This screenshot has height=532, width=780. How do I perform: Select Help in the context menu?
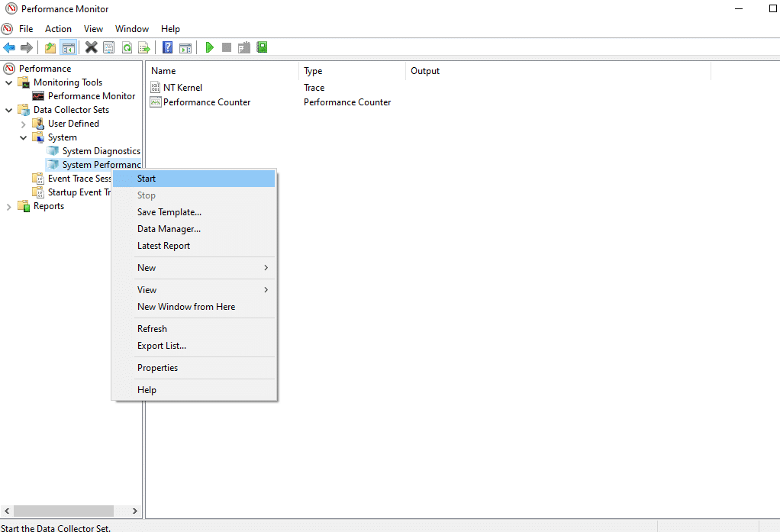[194, 390]
